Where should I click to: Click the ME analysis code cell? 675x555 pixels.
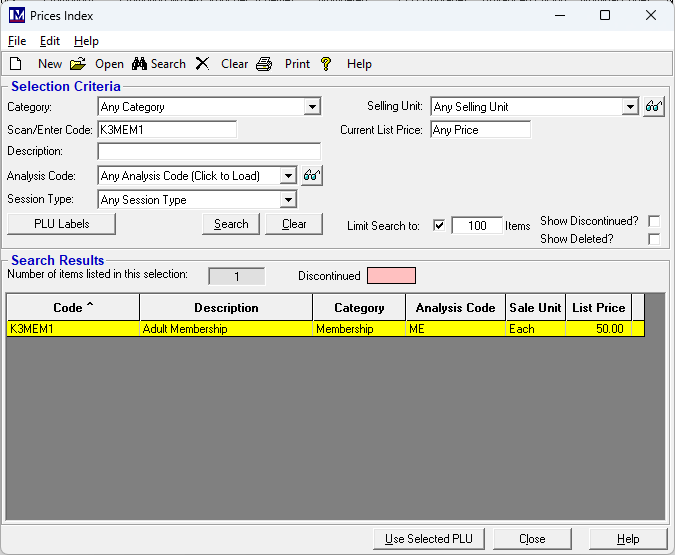pos(455,329)
